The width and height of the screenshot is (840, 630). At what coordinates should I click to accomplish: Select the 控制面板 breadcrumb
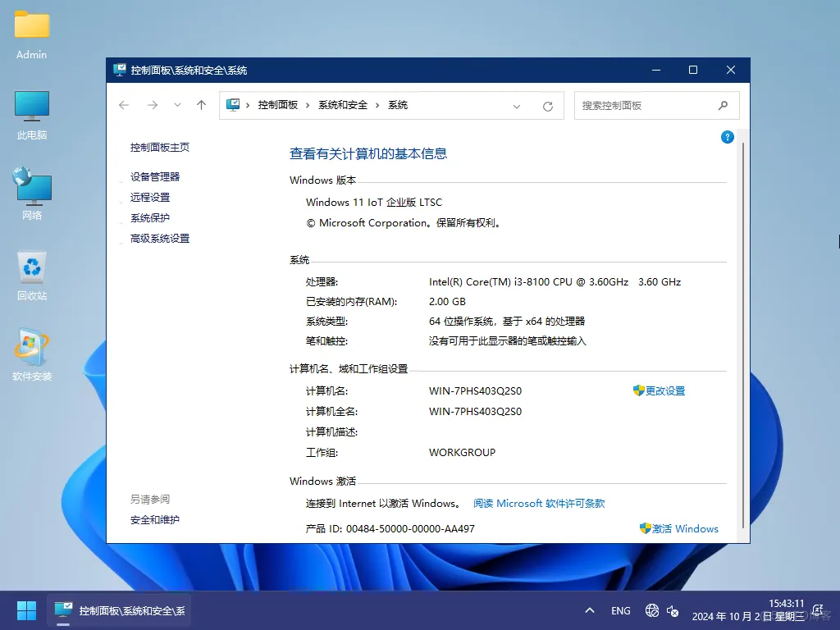pos(277,105)
